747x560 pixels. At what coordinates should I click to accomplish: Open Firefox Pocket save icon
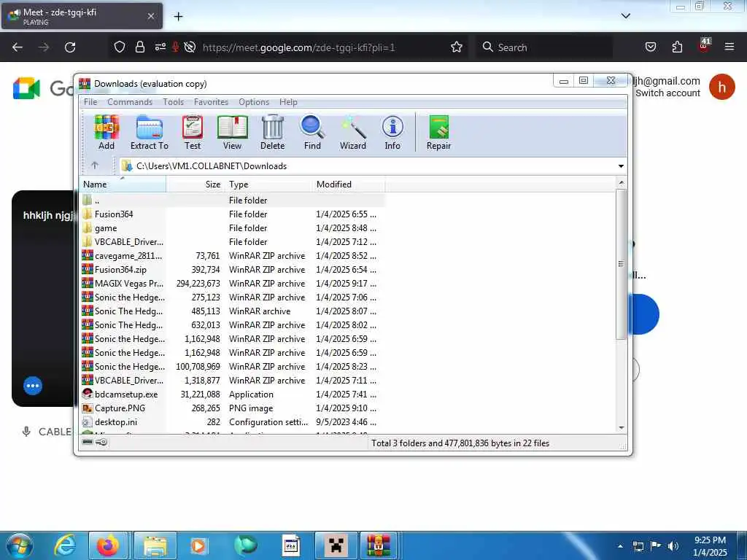click(x=650, y=47)
